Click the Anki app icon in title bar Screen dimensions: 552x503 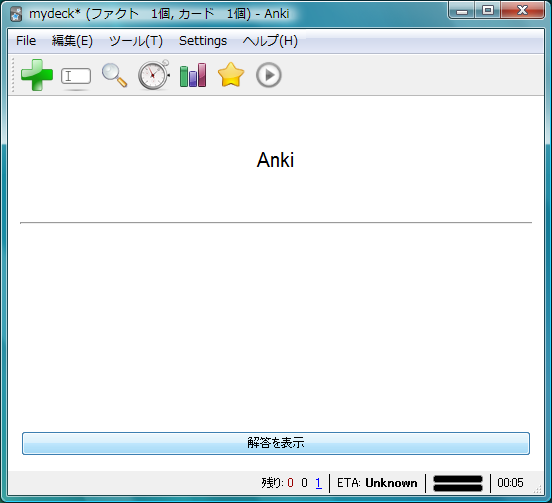coord(16,14)
